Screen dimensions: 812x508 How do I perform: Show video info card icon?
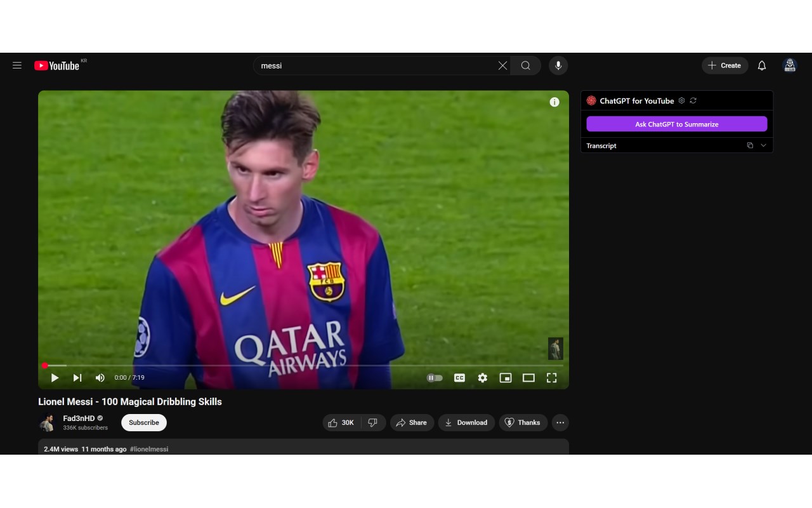pos(554,102)
